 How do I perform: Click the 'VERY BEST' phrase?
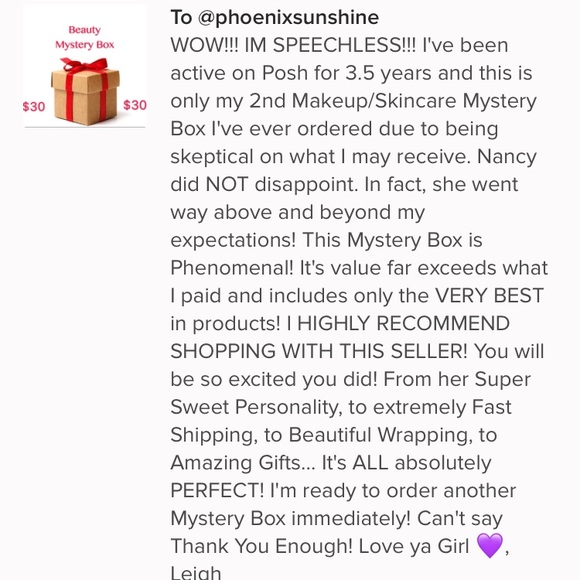click(x=489, y=296)
